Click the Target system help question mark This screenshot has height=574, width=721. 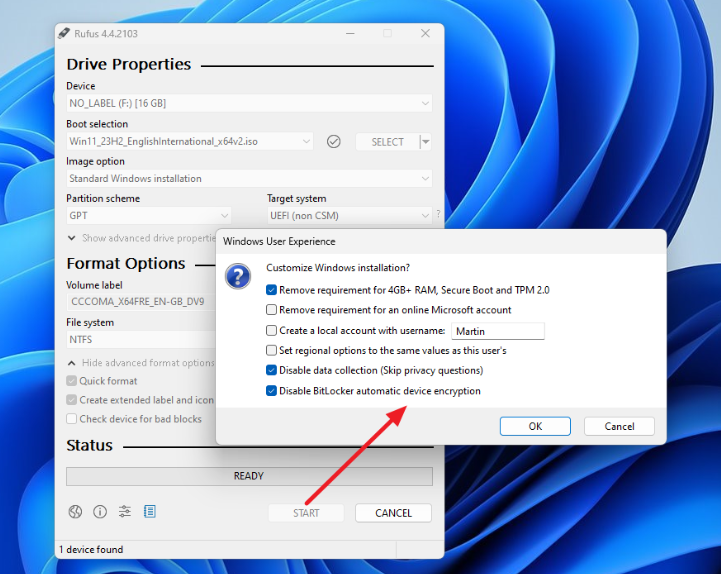tap(438, 214)
